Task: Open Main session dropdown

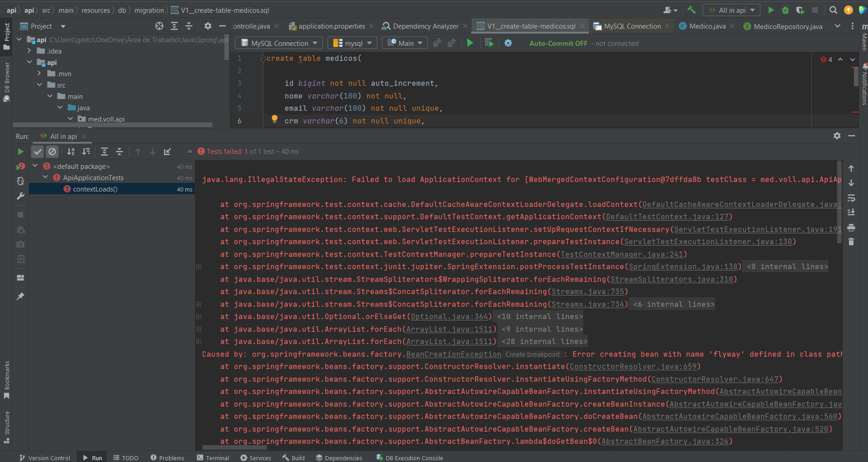Action: point(404,43)
